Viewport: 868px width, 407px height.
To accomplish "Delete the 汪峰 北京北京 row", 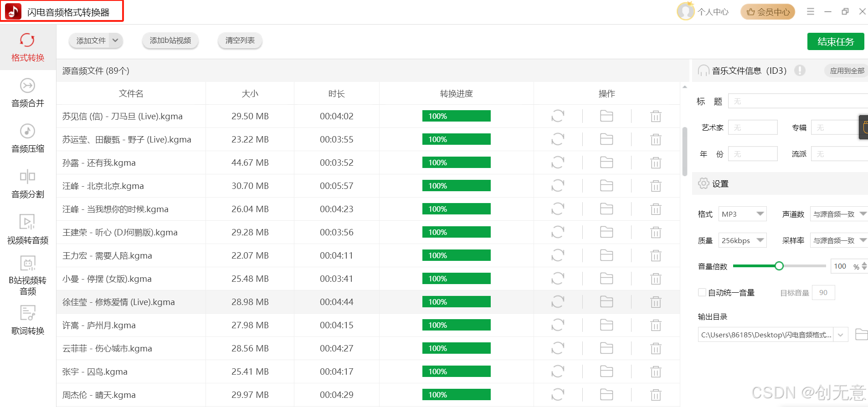I will point(656,186).
